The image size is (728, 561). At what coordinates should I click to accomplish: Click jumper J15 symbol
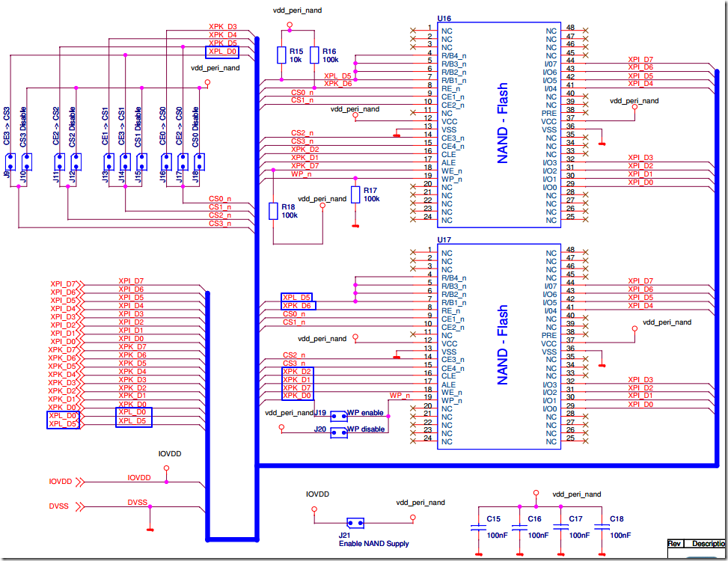tap(142, 162)
